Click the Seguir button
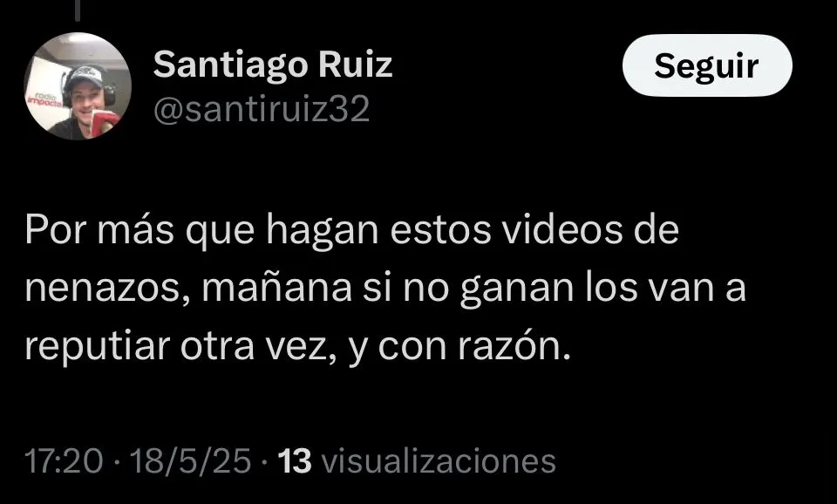 point(707,65)
